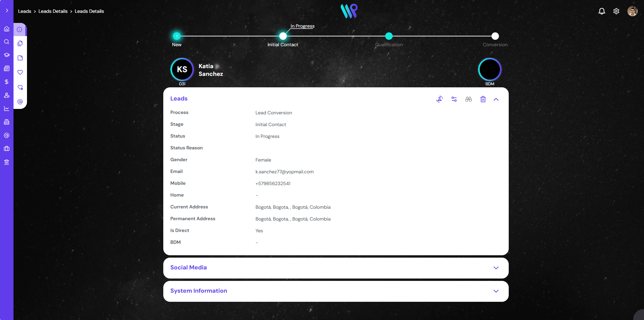Expand the Social Media section

coord(496,268)
